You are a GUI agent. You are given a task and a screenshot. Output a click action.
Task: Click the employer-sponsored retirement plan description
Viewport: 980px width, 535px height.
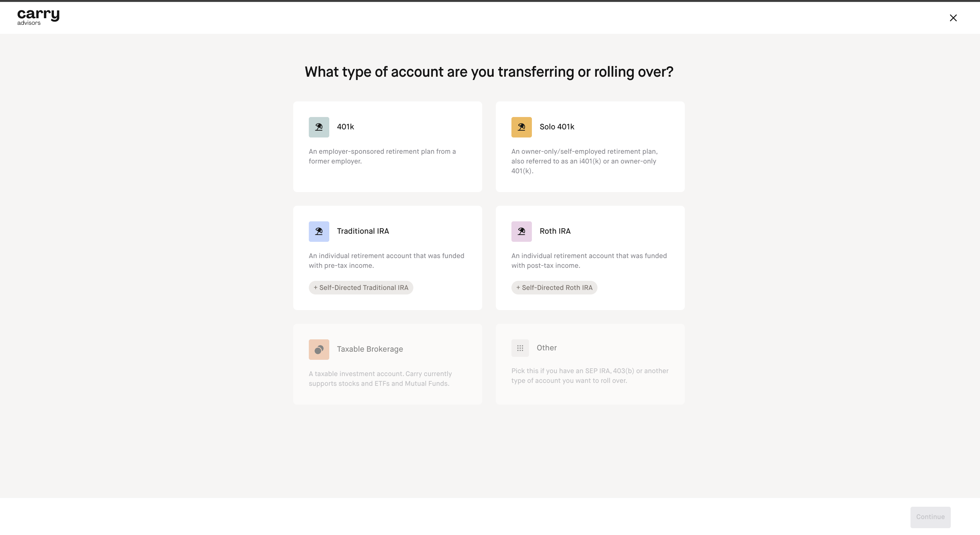[x=382, y=156]
